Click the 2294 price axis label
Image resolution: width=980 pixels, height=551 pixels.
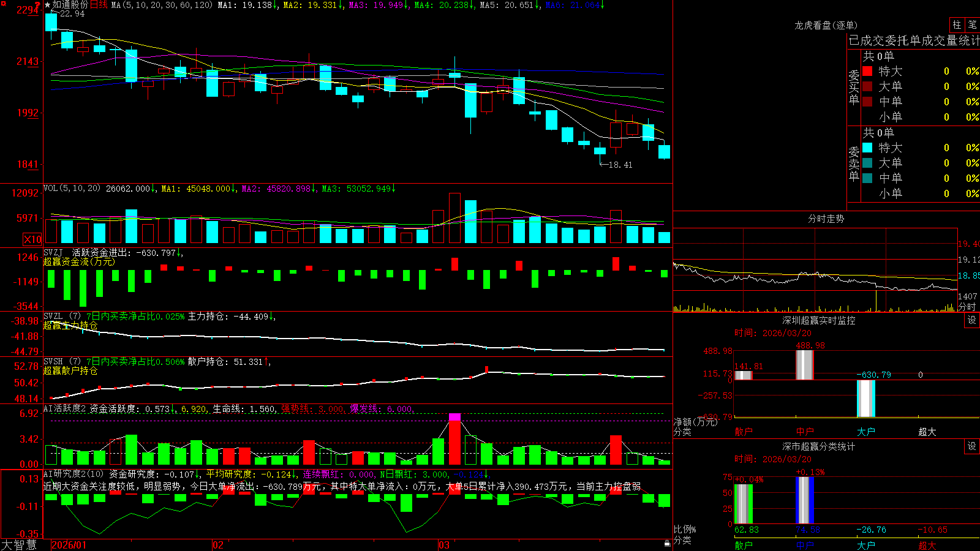27,10
